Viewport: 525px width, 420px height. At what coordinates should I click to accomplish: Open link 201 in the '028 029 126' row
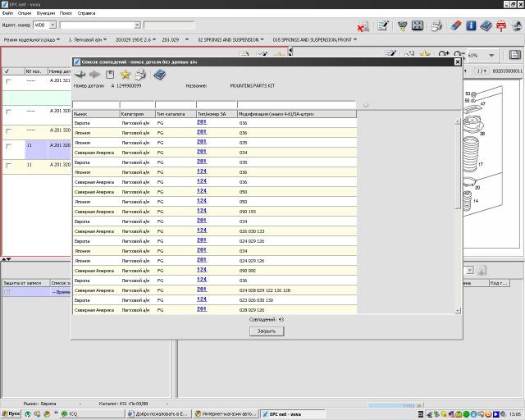click(x=202, y=308)
